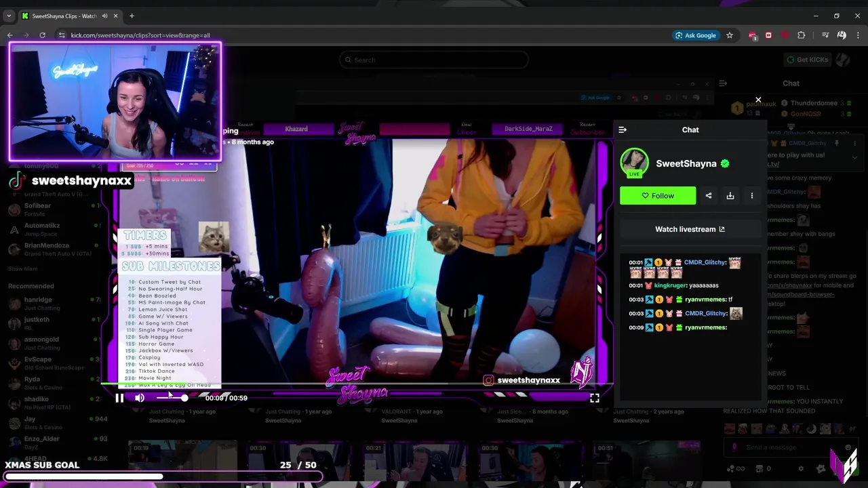Open SweetShayna's profile avatar in clip panel
The height and width of the screenshot is (488, 868).
[x=635, y=163]
